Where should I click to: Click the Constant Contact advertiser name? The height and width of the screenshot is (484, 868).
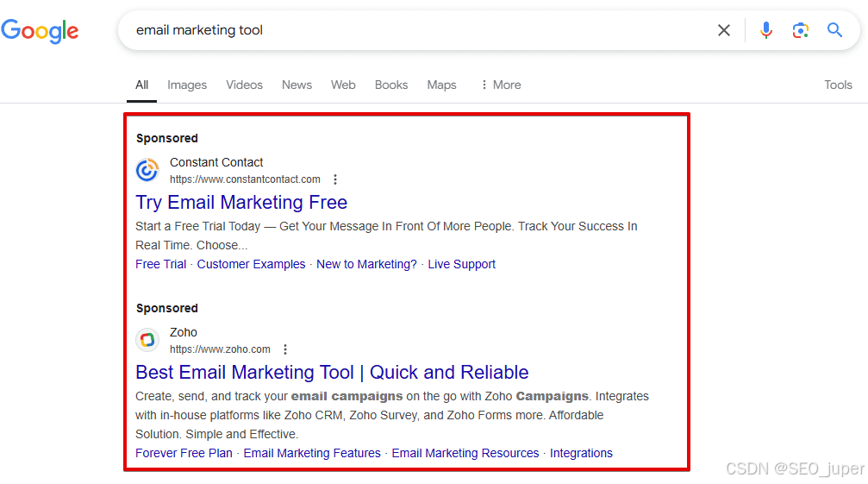click(x=216, y=162)
